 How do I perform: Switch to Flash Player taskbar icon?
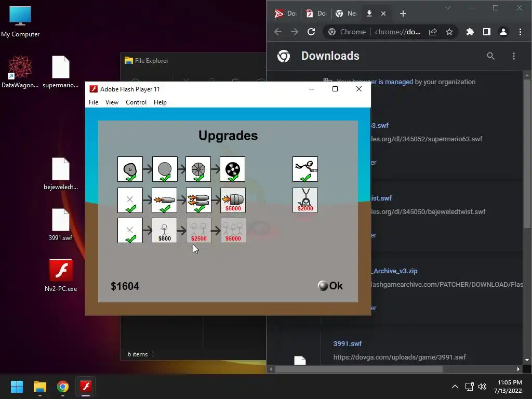click(x=86, y=387)
